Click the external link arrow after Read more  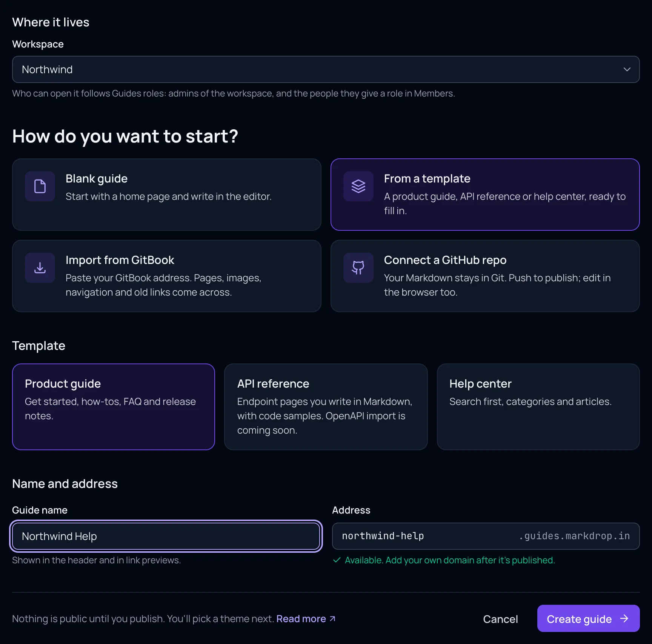[332, 619]
